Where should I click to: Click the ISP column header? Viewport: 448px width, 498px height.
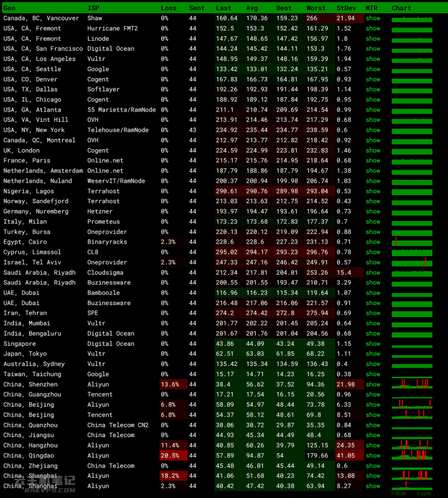coord(93,8)
